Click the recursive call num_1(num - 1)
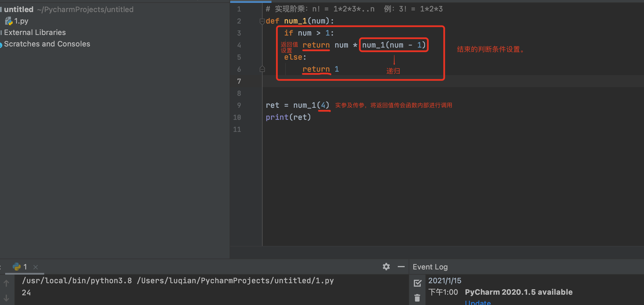Screen dimensions: 644x305 394,45
